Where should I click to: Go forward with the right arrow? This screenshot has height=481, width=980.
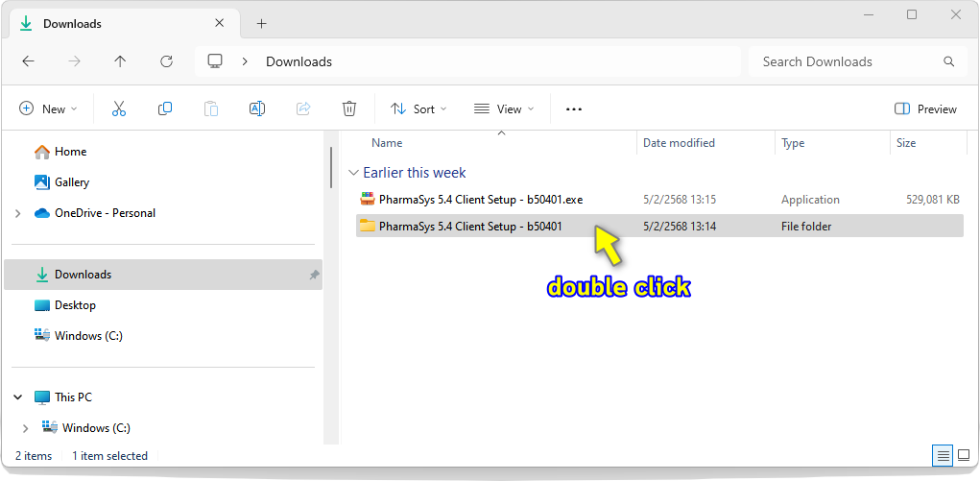[x=74, y=61]
